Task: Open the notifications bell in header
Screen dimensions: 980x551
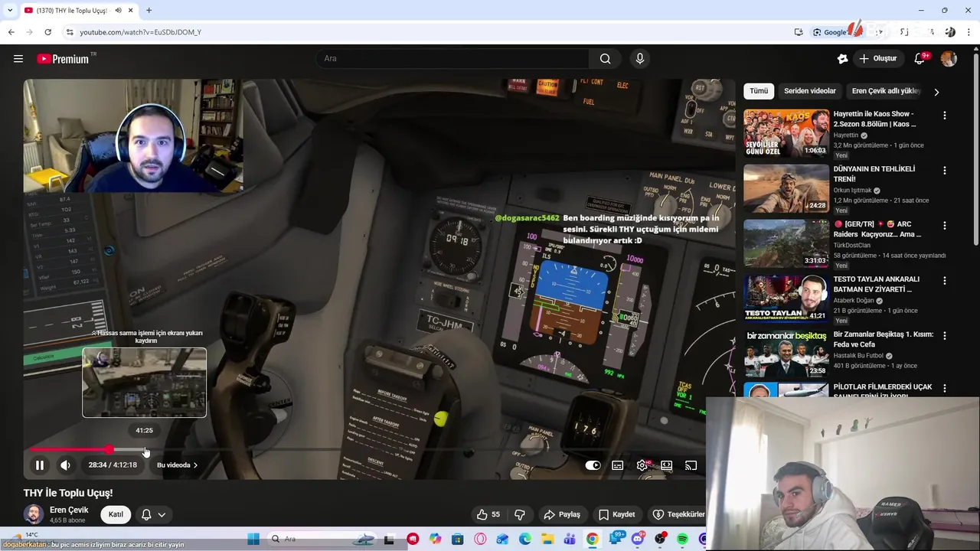Action: (x=920, y=59)
